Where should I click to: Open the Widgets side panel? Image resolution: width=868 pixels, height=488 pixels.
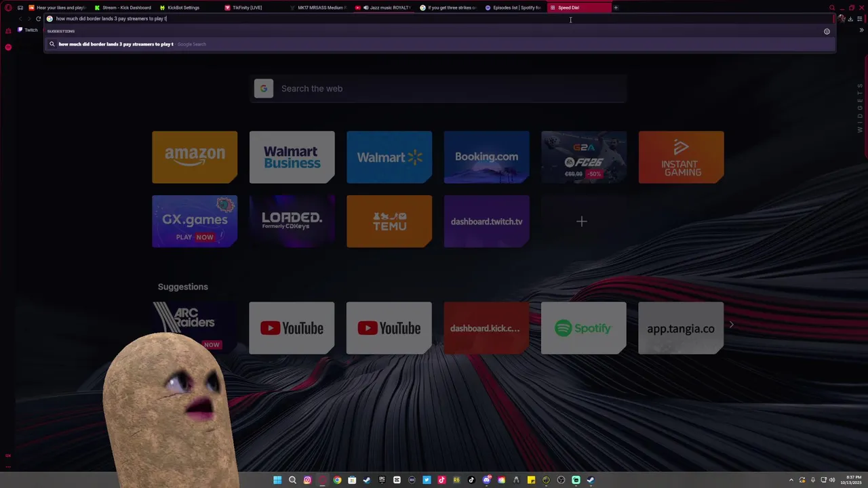coord(860,108)
